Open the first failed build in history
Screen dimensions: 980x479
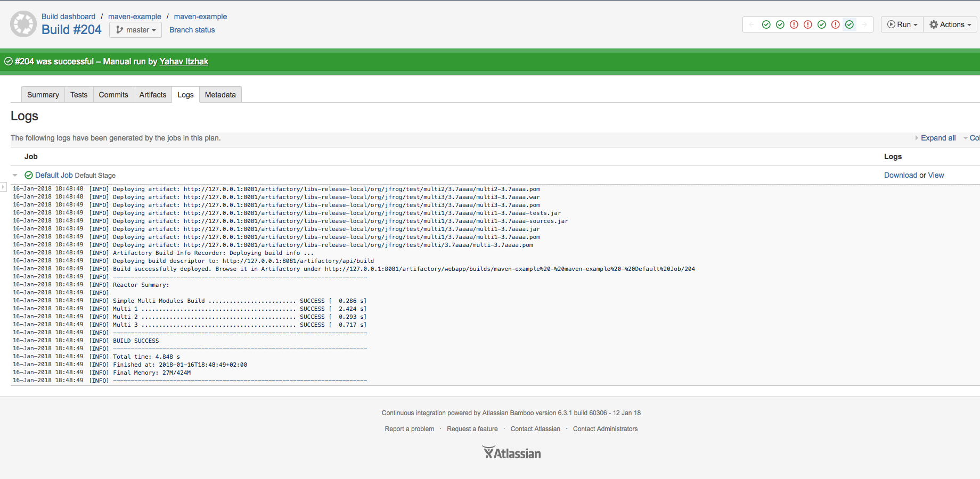tap(794, 24)
